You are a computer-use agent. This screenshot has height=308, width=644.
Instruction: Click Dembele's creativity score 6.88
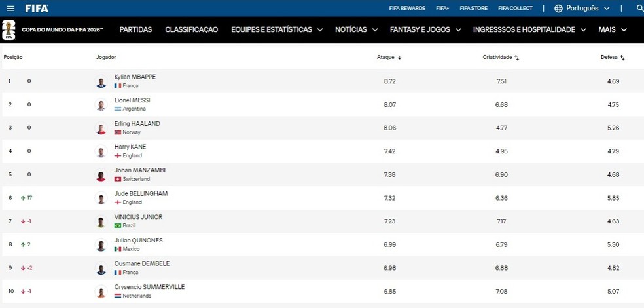[501, 269]
